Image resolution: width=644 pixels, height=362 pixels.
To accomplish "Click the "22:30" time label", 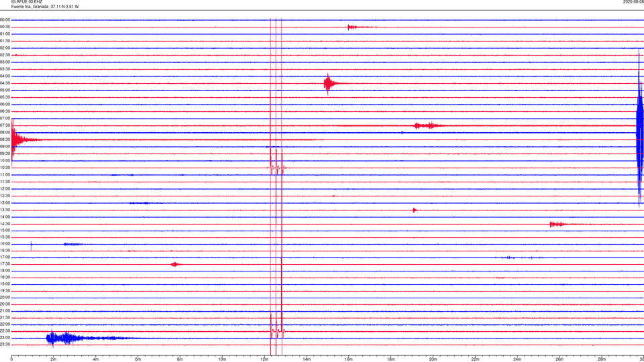I will [5, 331].
